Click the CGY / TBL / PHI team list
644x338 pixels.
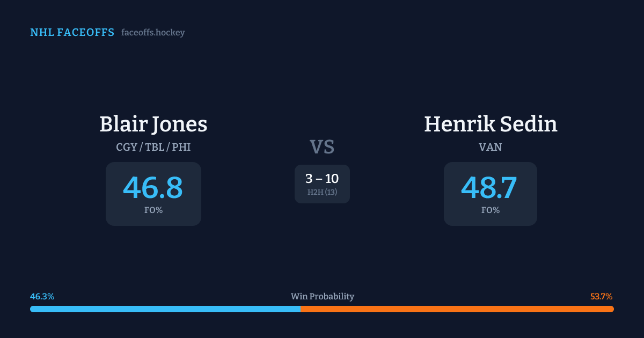click(153, 147)
